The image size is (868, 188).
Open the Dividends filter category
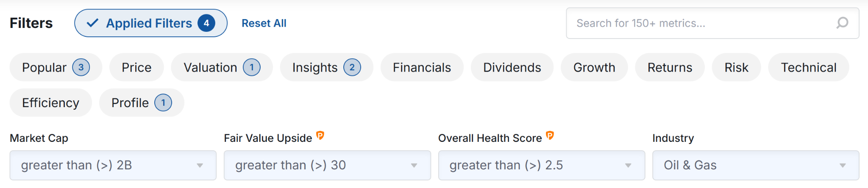coord(512,67)
